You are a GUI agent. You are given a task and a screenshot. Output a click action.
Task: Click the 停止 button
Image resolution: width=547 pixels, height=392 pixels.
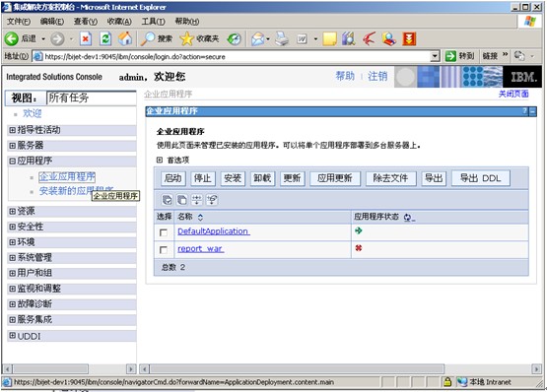pos(203,178)
